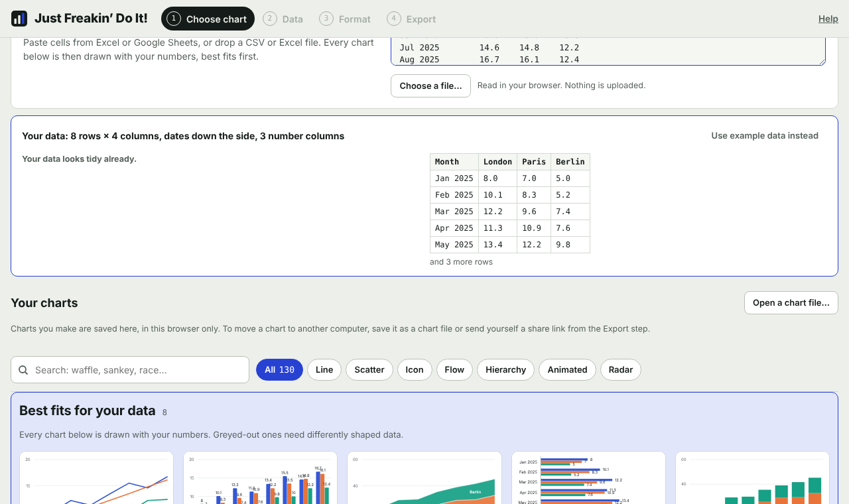Open the stacked area chart thumbnail
This screenshot has width=849, height=504.
point(424,477)
